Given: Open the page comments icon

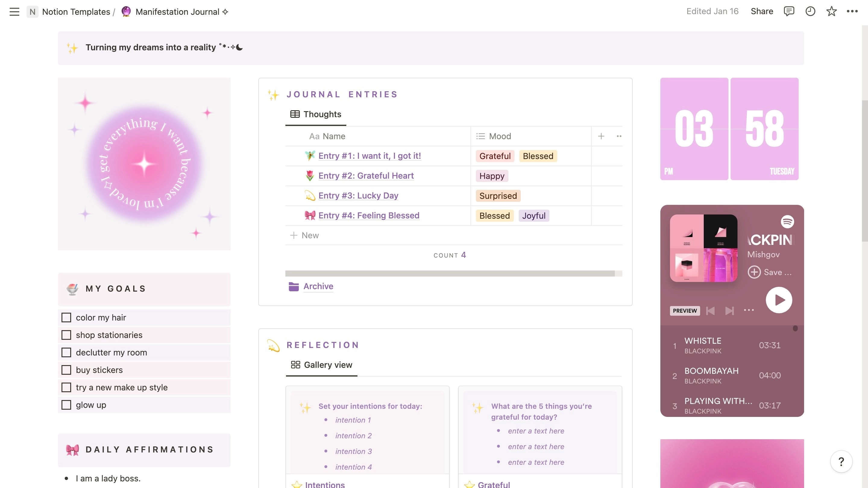Looking at the screenshot, I should click(789, 11).
